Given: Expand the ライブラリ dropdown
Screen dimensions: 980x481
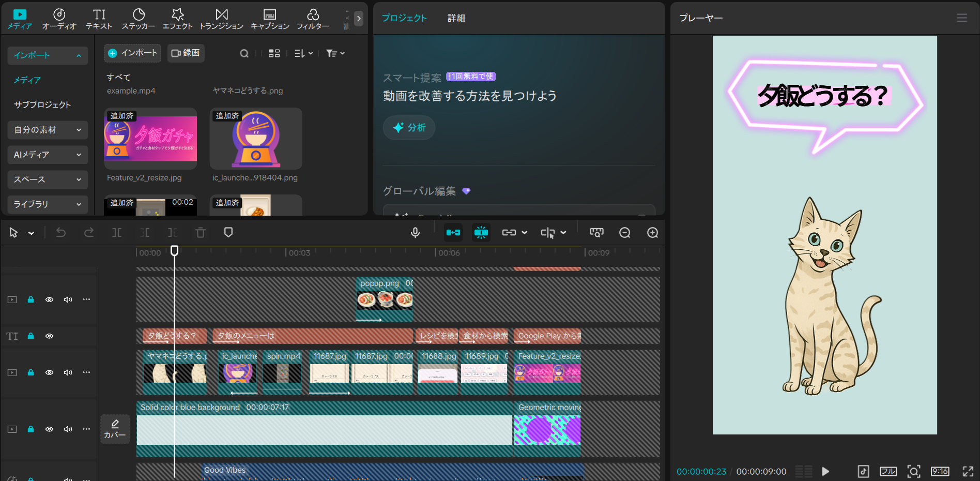Looking at the screenshot, I should point(48,204).
